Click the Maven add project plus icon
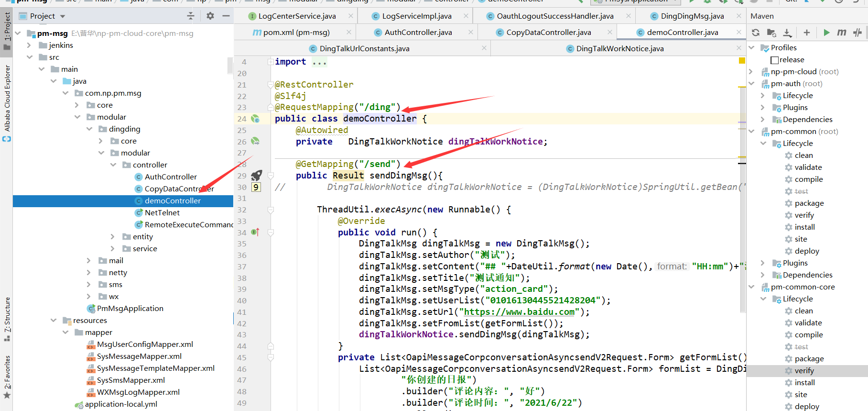This screenshot has width=868, height=411. (x=807, y=33)
